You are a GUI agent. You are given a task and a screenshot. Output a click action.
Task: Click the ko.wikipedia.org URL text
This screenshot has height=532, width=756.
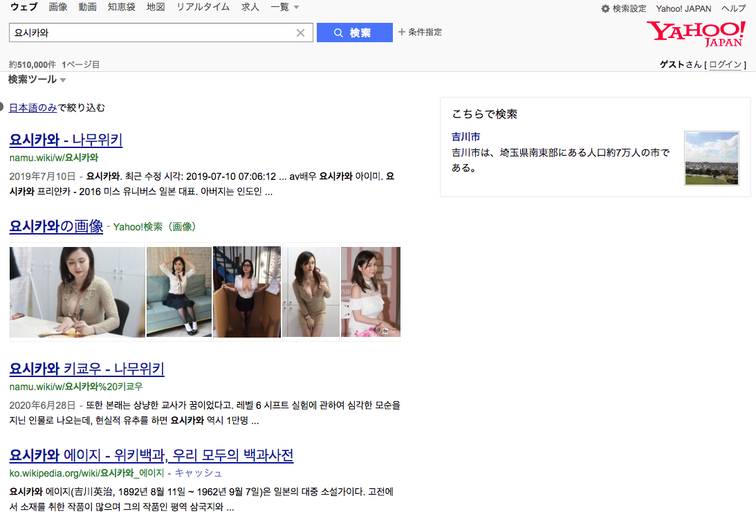[86, 473]
